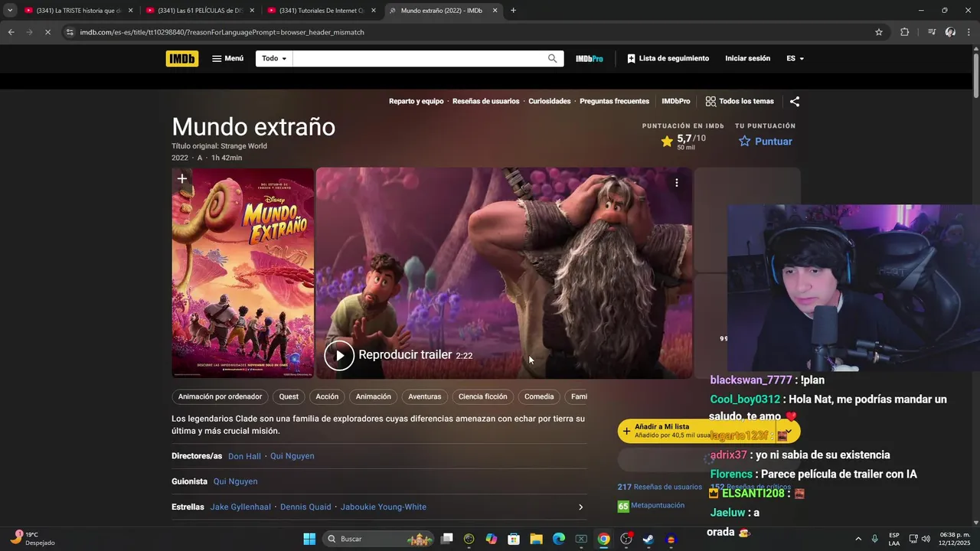Viewport: 980px width, 551px height.
Task: Click the 5,7/10 IMDb rating
Action: pyautogui.click(x=683, y=142)
